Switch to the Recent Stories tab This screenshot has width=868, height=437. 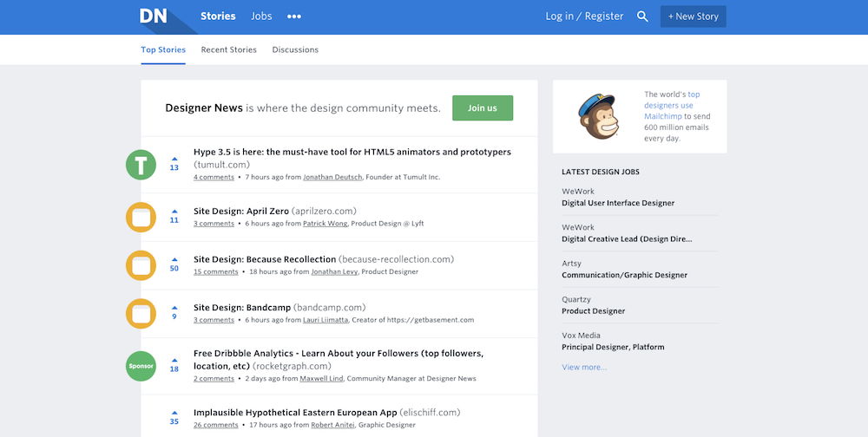pyautogui.click(x=228, y=49)
